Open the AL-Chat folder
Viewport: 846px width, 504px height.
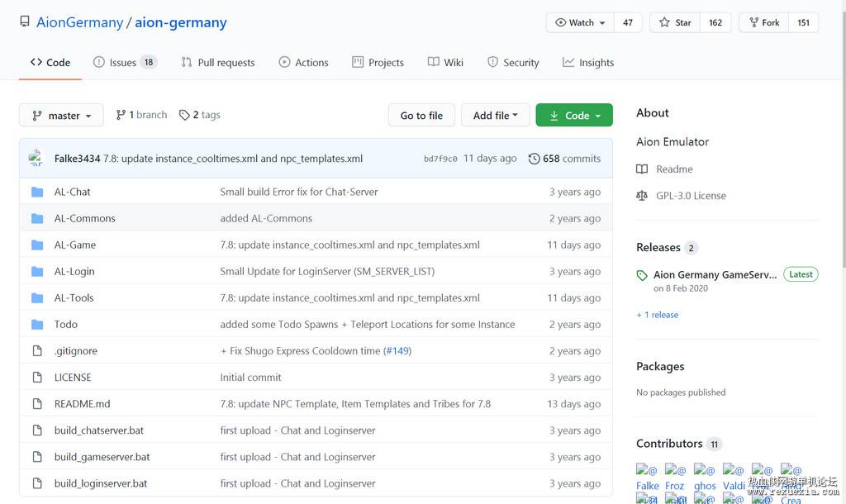73,192
